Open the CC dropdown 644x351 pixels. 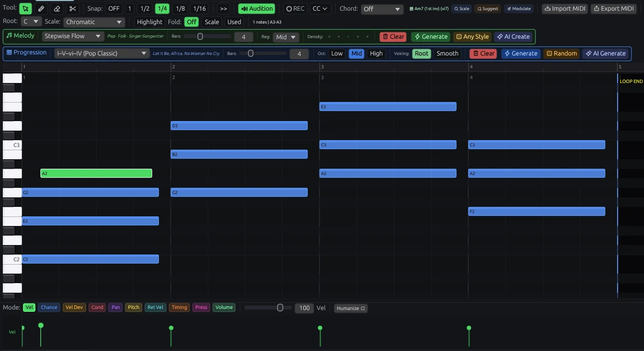pos(320,8)
